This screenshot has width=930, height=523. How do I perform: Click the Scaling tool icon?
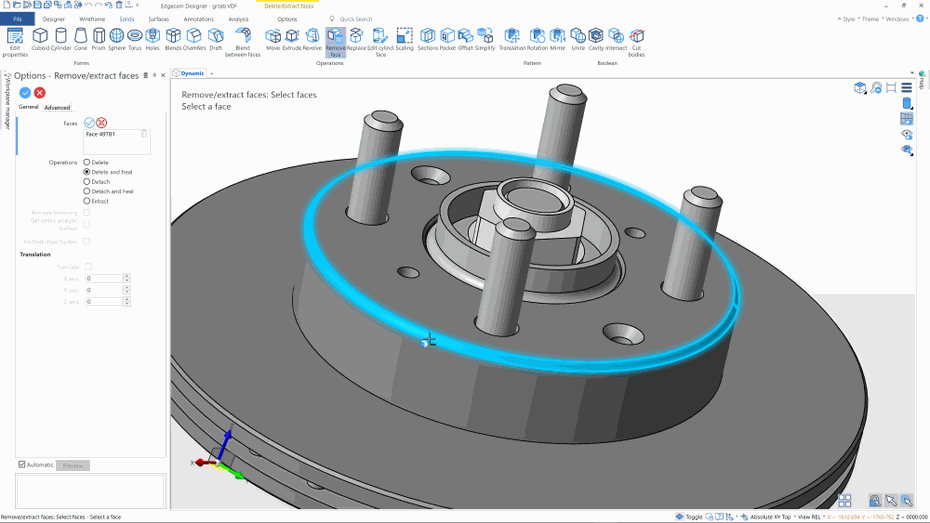point(404,38)
